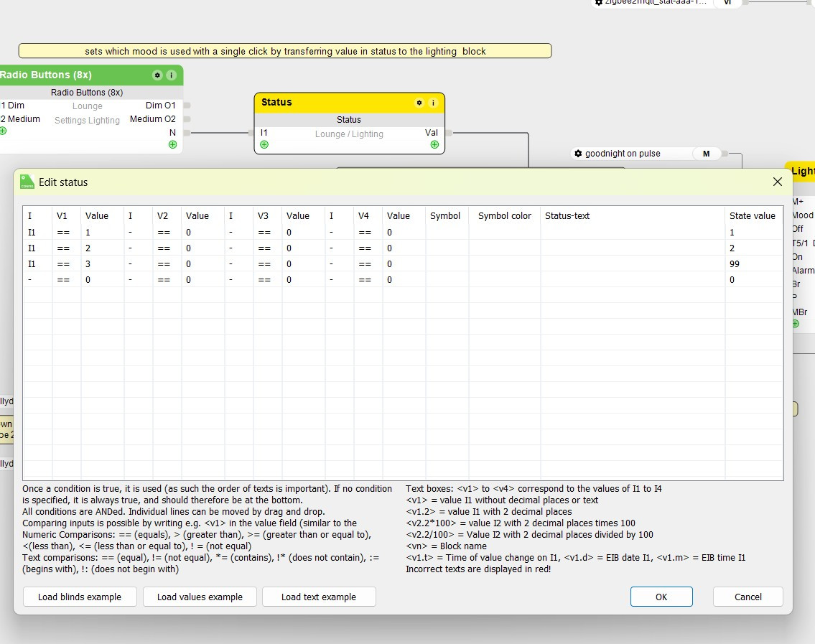Click the M marker on goodnight on pulse

pyautogui.click(x=706, y=154)
